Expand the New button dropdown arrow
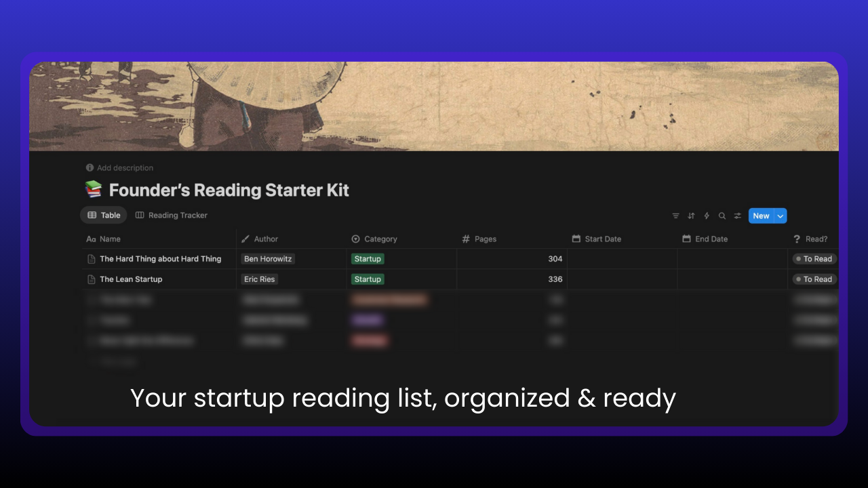This screenshot has width=868, height=488. click(781, 216)
